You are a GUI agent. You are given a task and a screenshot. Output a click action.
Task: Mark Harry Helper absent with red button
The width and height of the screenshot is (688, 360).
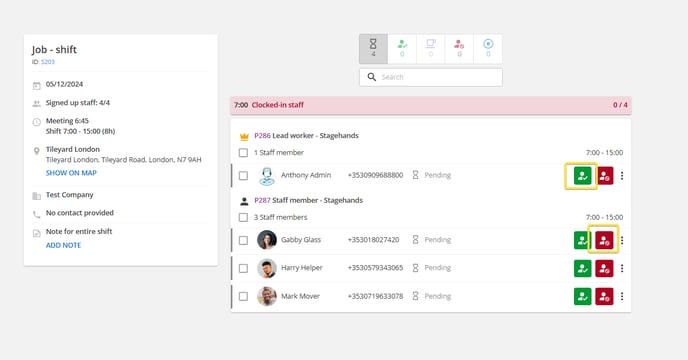pos(604,268)
